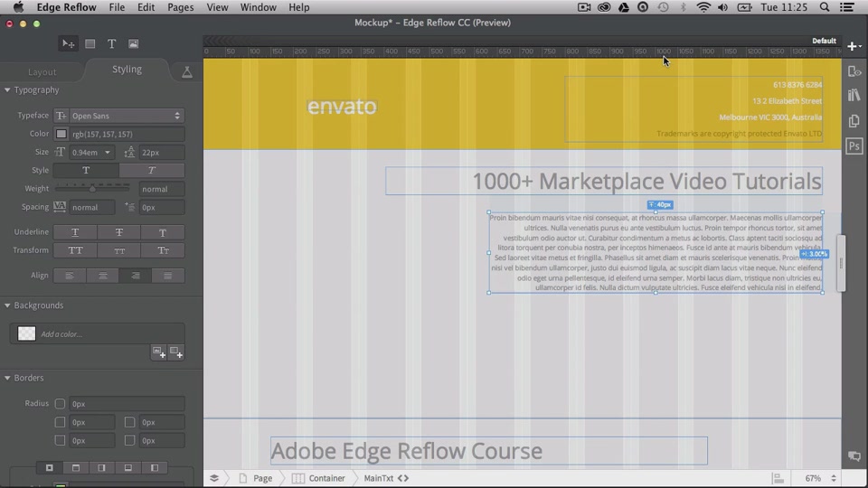The height and width of the screenshot is (488, 868).
Task: Collapse the Borders section
Action: tap(7, 378)
